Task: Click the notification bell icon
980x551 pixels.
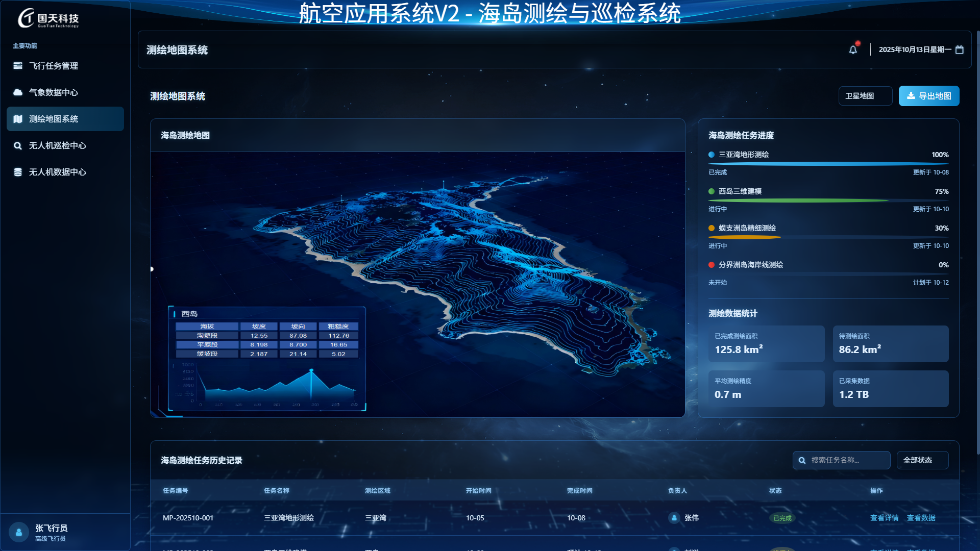Action: 853,50
